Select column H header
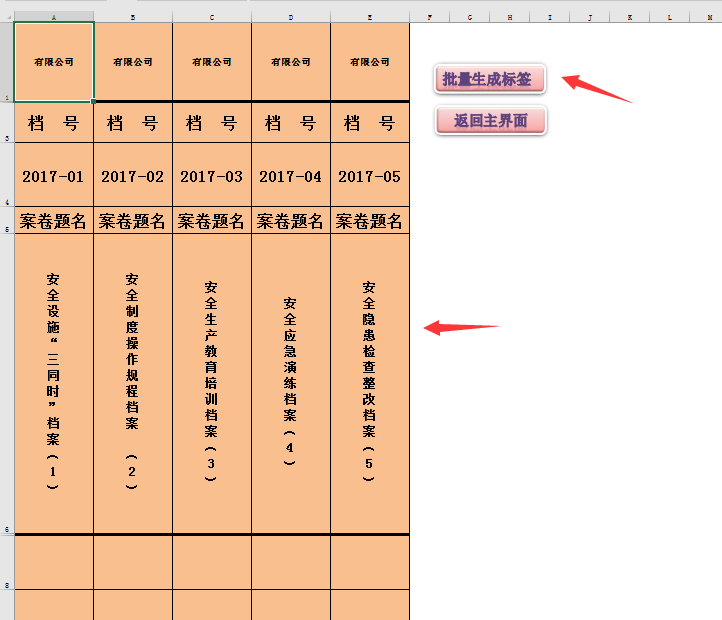The image size is (722, 620). [x=510, y=18]
